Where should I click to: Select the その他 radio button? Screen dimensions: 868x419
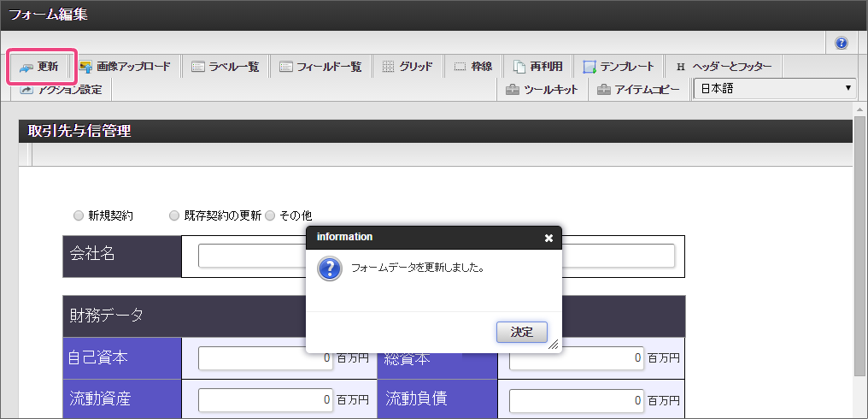click(x=270, y=215)
